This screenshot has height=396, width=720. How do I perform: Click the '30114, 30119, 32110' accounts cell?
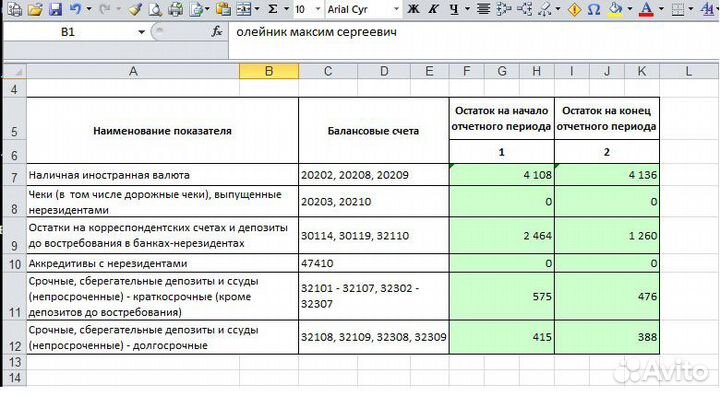tap(374, 236)
